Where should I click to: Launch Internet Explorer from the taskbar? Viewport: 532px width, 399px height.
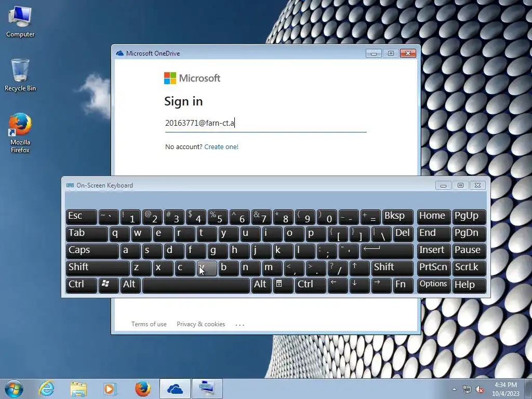[x=46, y=389]
